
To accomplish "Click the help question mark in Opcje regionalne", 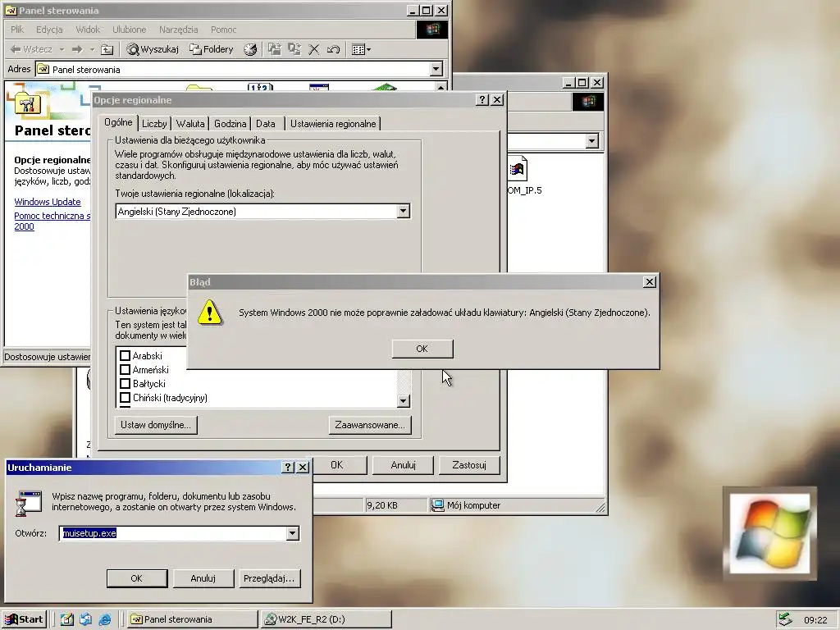I will [x=482, y=99].
